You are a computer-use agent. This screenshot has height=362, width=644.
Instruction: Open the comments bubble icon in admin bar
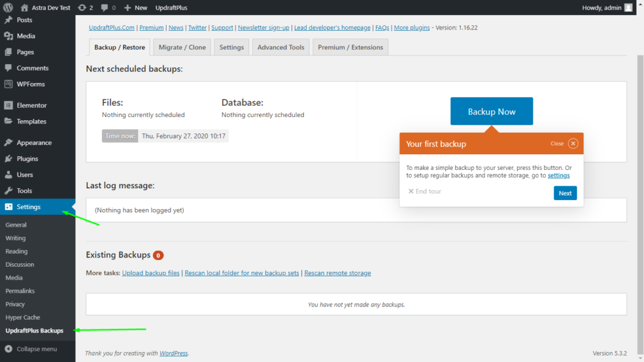pos(105,8)
